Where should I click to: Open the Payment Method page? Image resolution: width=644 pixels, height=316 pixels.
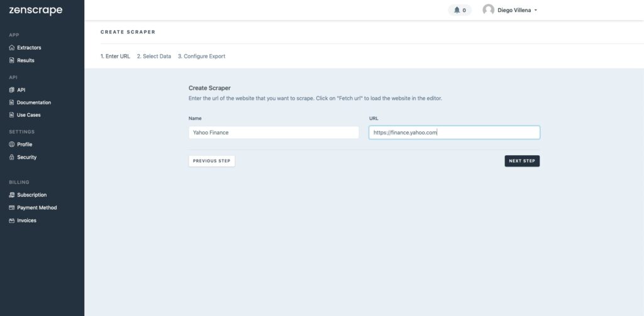tap(37, 208)
